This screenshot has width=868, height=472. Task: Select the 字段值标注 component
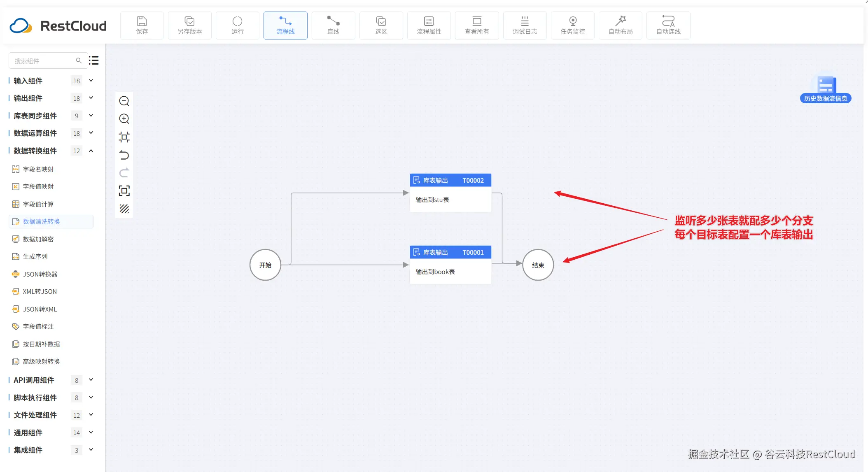tap(51, 326)
